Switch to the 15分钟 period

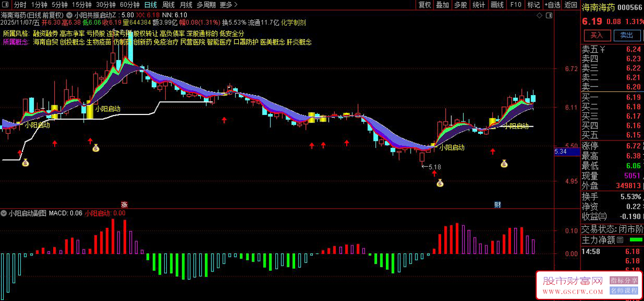click(82, 5)
